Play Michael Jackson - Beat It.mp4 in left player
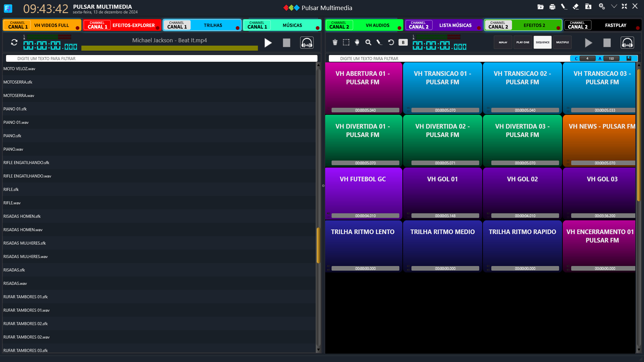 coord(268,43)
